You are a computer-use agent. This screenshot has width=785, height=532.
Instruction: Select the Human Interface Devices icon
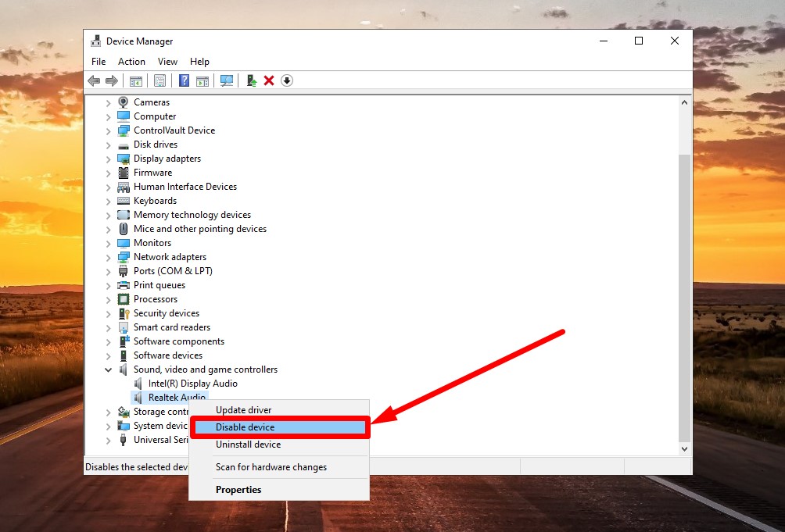click(x=124, y=187)
